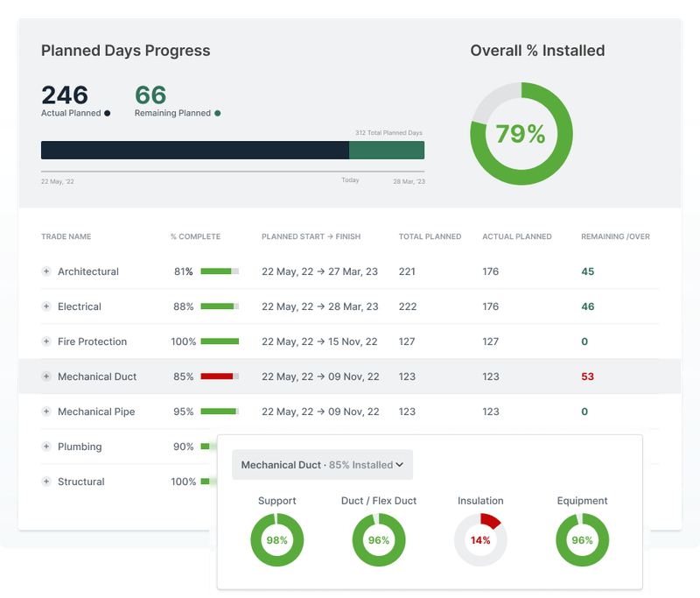Click the Today marker below the timeline
Viewport: 700px width, 598px height.
click(x=348, y=179)
